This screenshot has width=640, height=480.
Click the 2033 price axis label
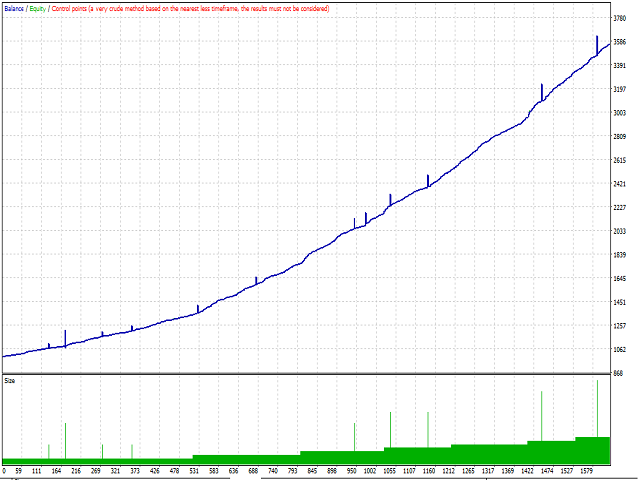619,232
